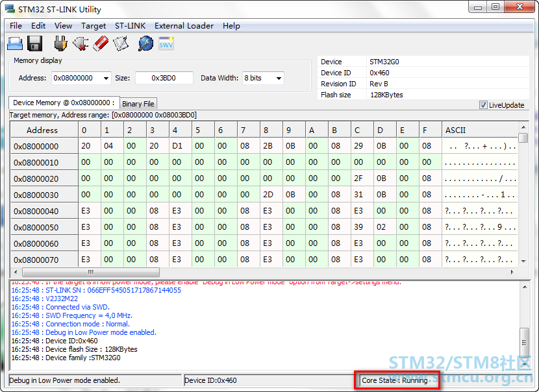539x392 pixels.
Task: Connect to target using plug icon
Action: pyautogui.click(x=60, y=43)
